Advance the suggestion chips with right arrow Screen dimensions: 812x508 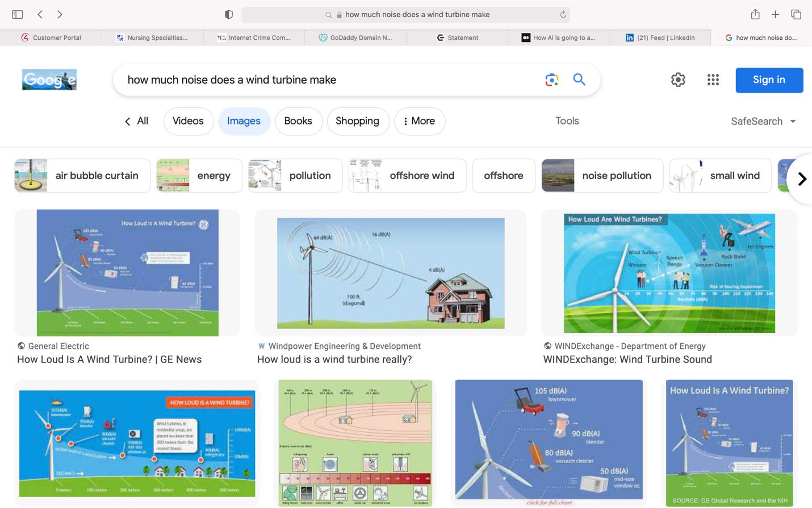click(x=802, y=179)
